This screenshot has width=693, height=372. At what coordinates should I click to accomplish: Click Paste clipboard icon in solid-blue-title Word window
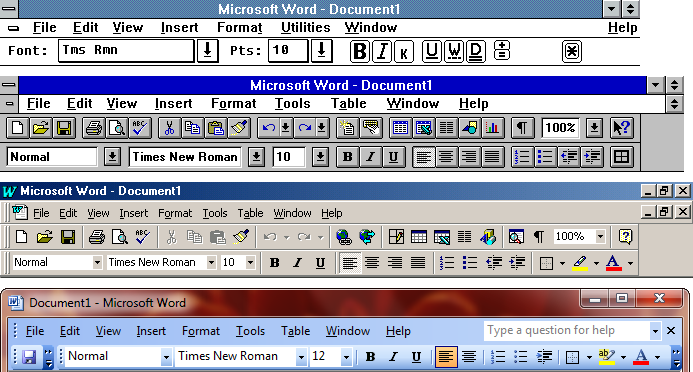coord(216,128)
